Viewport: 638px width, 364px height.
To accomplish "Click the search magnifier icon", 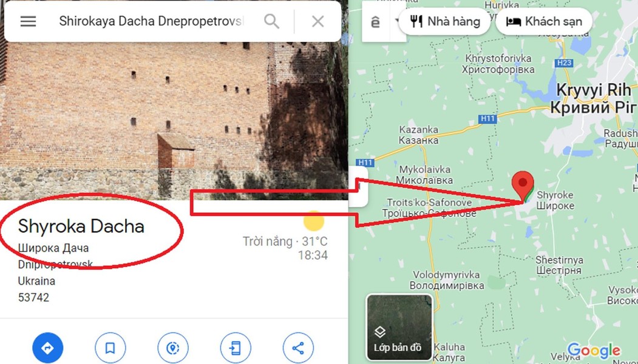I will point(271,21).
